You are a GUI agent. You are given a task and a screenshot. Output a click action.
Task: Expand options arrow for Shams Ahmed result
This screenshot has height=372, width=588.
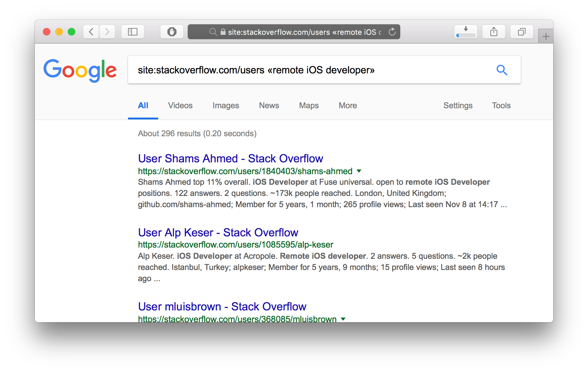pyautogui.click(x=359, y=171)
